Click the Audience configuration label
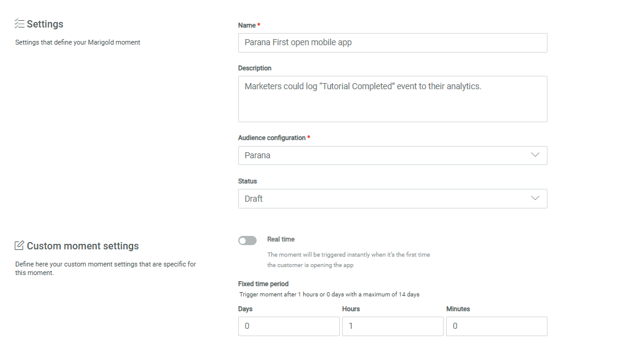Viewport: 644px width, 360px height. pyautogui.click(x=271, y=138)
